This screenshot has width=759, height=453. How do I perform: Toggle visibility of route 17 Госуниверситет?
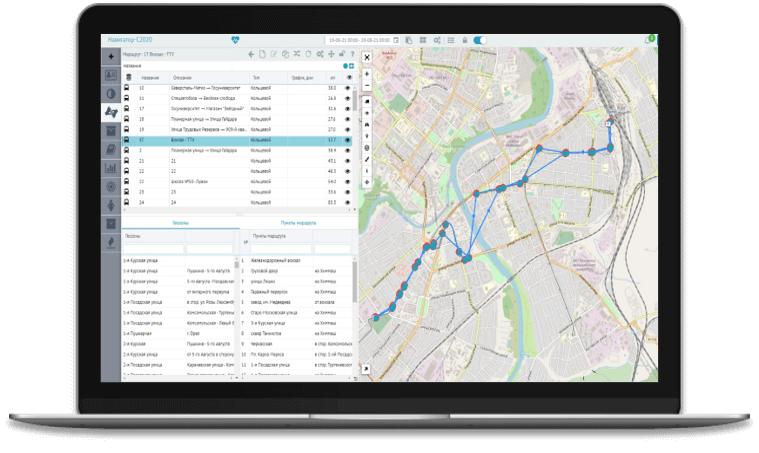pos(349,109)
